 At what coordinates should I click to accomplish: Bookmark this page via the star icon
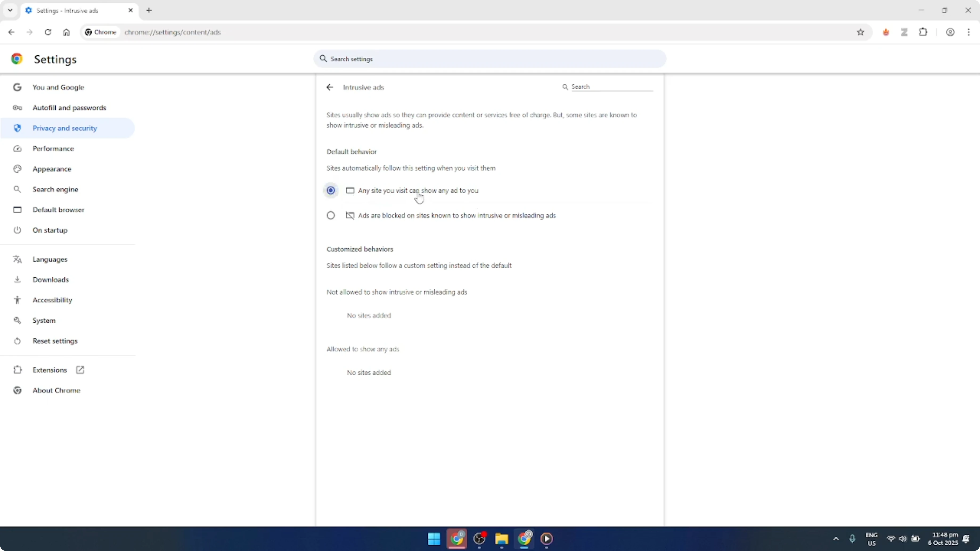coord(860,32)
